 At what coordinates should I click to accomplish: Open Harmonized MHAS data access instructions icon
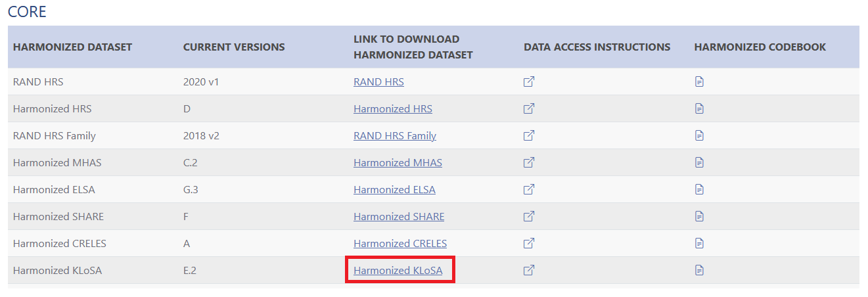[529, 162]
